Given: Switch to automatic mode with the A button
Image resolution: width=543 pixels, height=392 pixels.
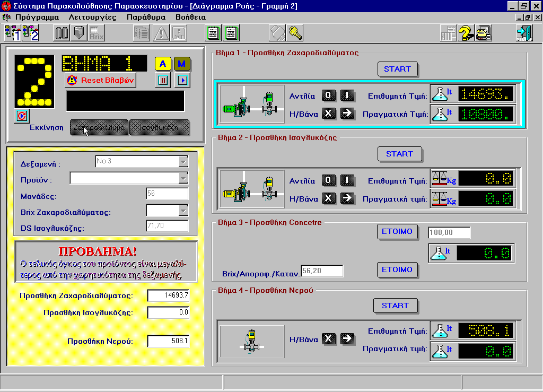Looking at the screenshot, I should click(x=163, y=64).
